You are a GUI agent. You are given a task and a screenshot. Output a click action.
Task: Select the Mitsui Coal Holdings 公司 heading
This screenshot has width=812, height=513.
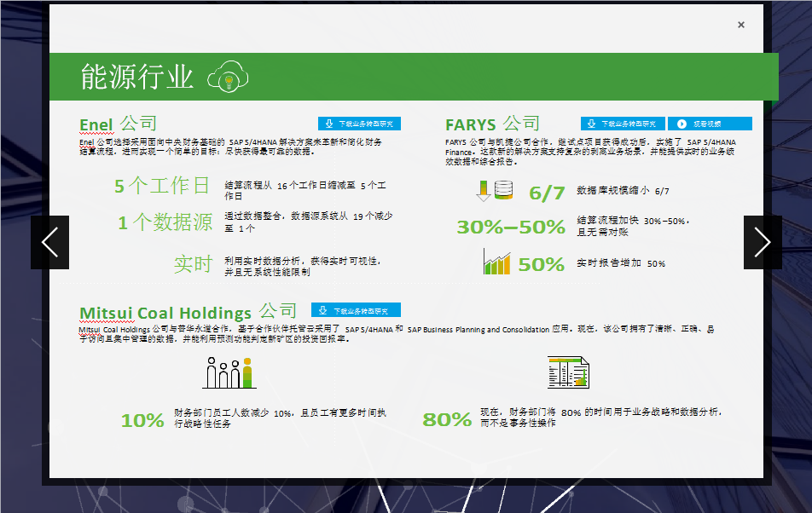[x=188, y=312]
